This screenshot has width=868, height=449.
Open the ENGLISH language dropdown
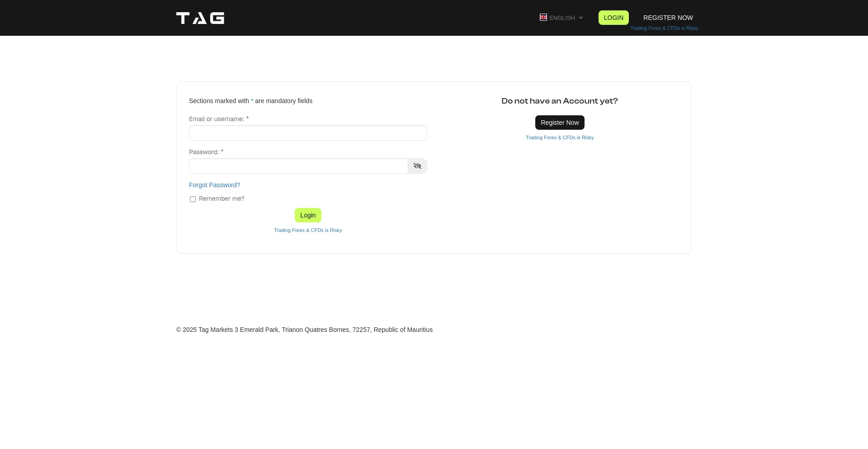click(562, 18)
